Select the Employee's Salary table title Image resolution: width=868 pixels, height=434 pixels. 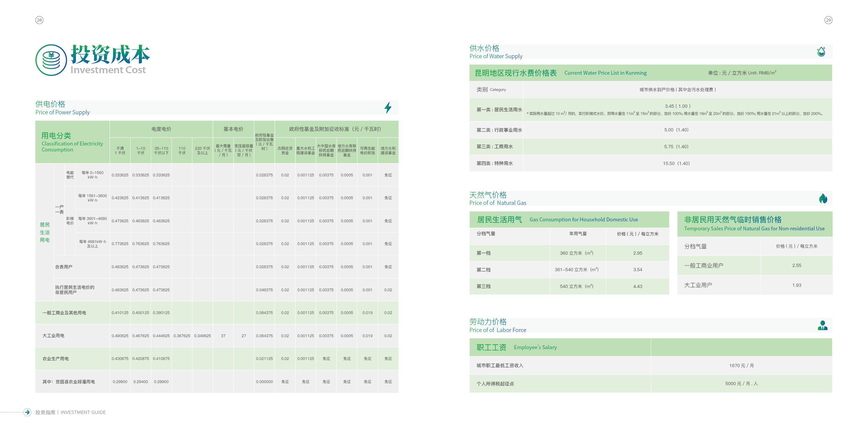[535, 347]
